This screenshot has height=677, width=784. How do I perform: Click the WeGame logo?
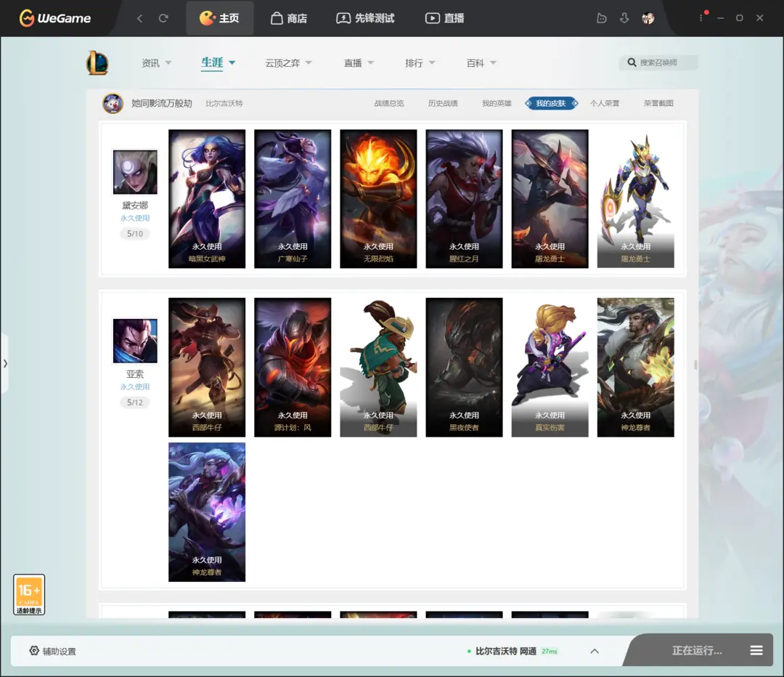pyautogui.click(x=55, y=18)
